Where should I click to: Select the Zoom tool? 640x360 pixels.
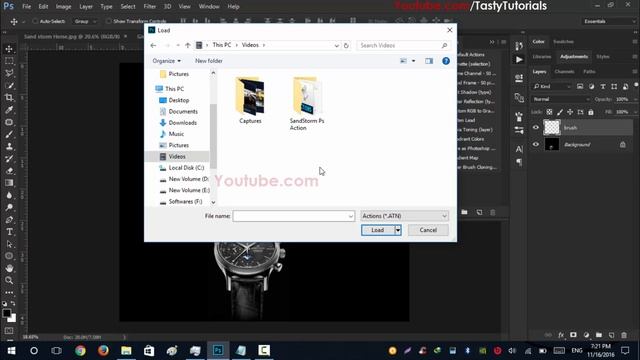(9, 280)
